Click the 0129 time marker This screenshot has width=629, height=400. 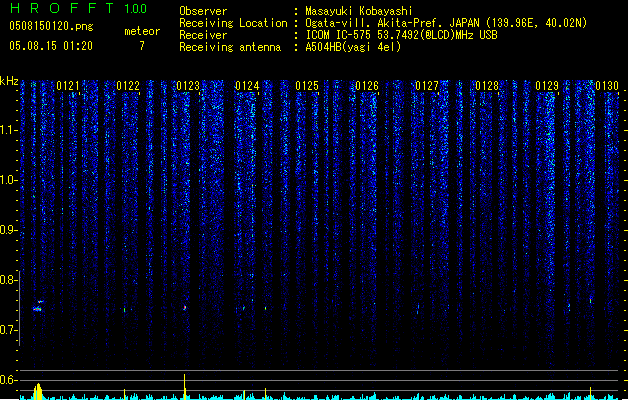pyautogui.click(x=547, y=86)
